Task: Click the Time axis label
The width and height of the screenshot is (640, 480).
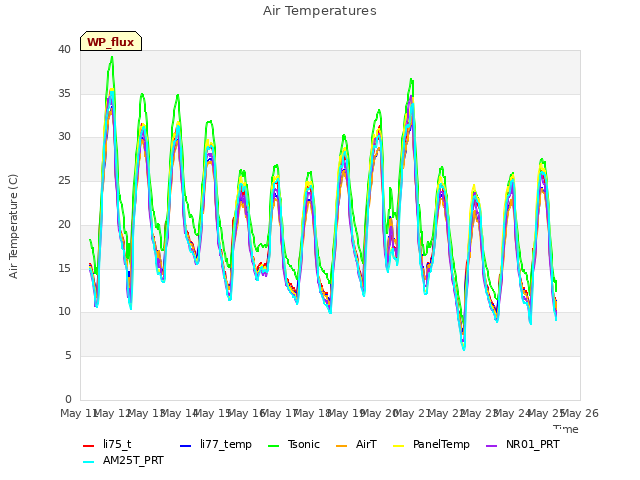Action: pyautogui.click(x=566, y=429)
